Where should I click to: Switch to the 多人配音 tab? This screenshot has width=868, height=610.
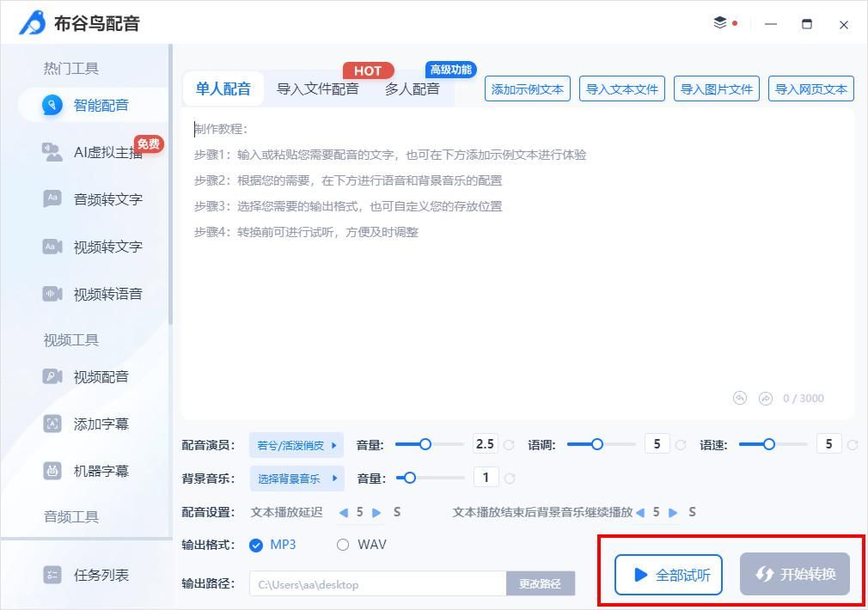click(412, 88)
